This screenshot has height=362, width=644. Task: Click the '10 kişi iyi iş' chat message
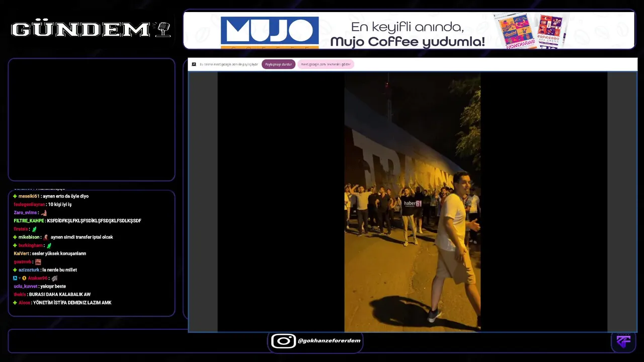point(60,205)
